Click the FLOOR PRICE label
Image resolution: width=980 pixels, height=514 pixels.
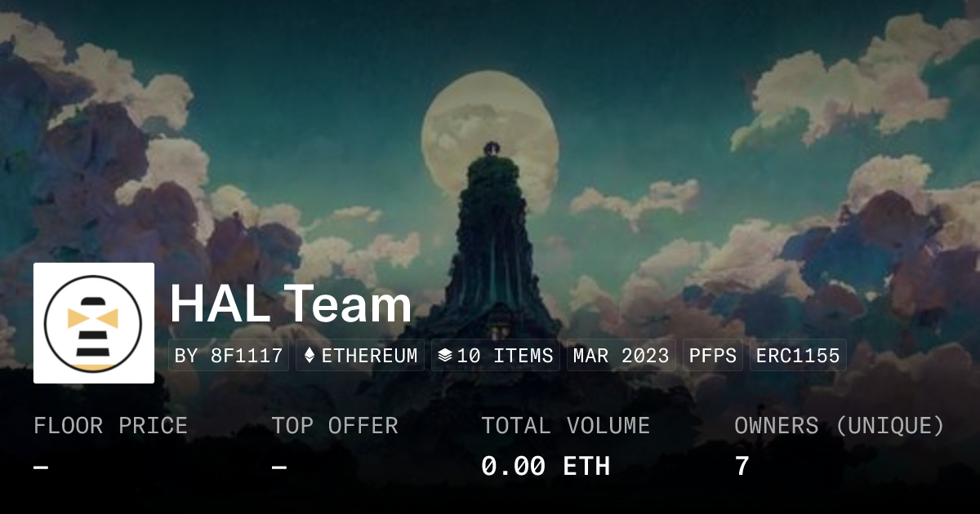coord(110,426)
